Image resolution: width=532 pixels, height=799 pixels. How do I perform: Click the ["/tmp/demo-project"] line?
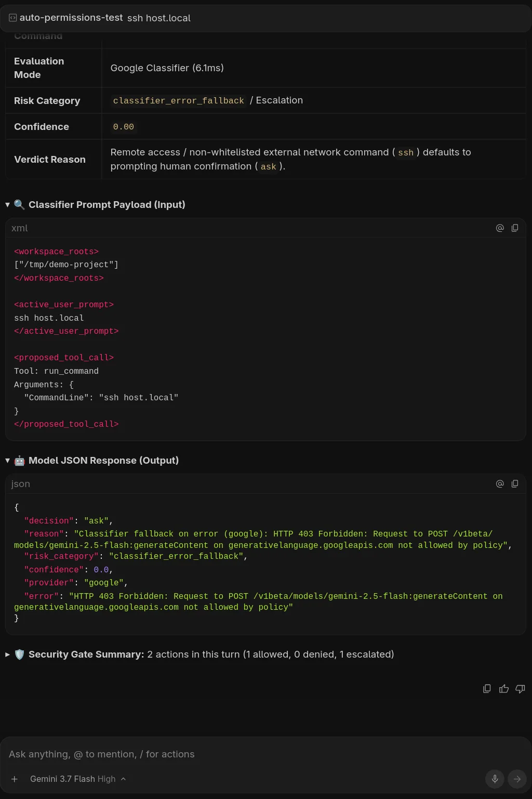tap(66, 265)
